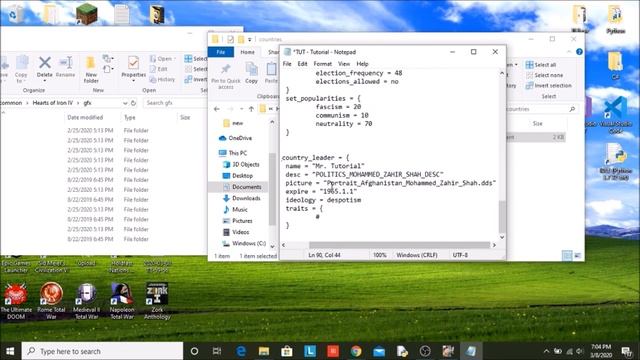Open the Windows Start menu
This screenshot has width=640, height=360.
pos(10,351)
